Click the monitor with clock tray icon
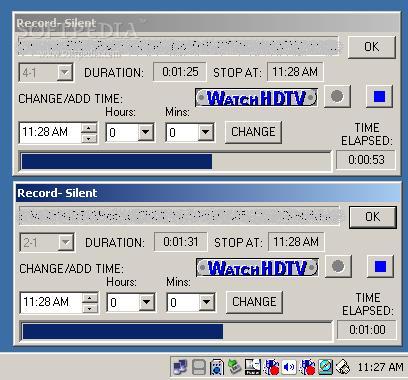Viewport: 408px width, 380px height. 253,367
